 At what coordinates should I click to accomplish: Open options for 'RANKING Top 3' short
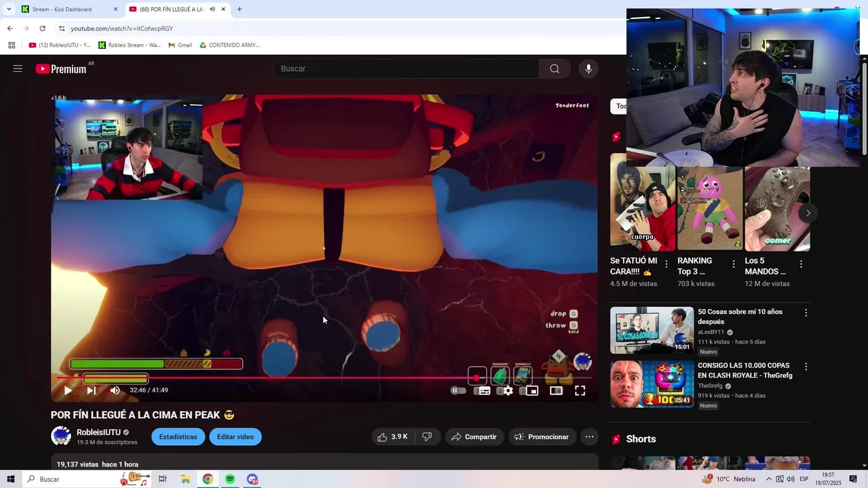[733, 264]
